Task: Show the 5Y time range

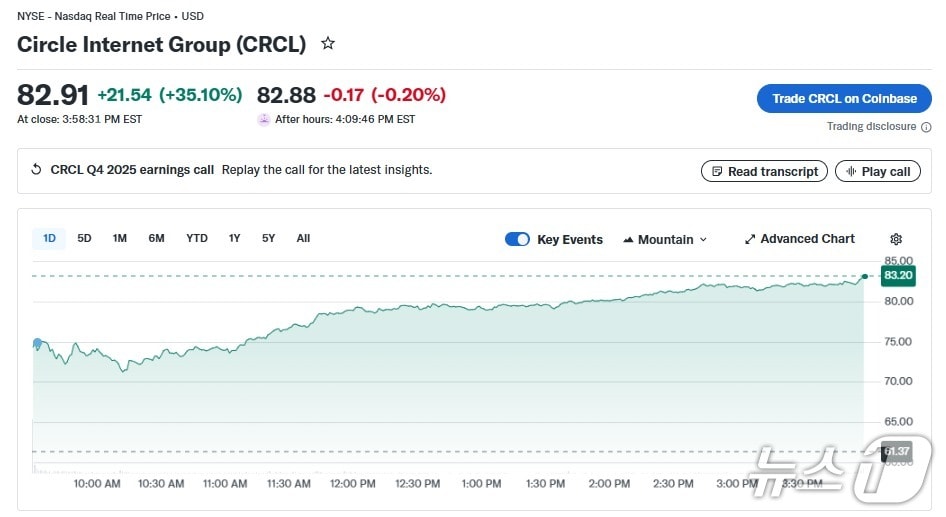Action: [x=268, y=238]
